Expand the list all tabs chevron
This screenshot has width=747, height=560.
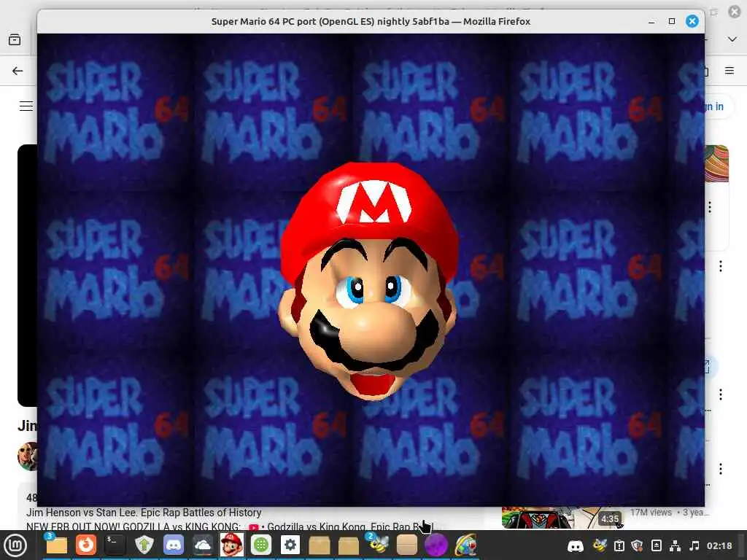click(732, 39)
